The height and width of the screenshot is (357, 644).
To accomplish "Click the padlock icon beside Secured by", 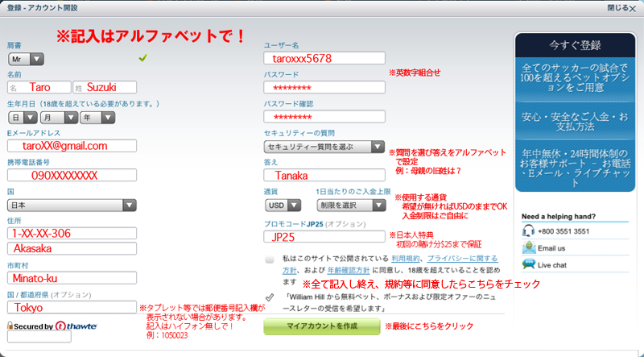I will [10, 326].
